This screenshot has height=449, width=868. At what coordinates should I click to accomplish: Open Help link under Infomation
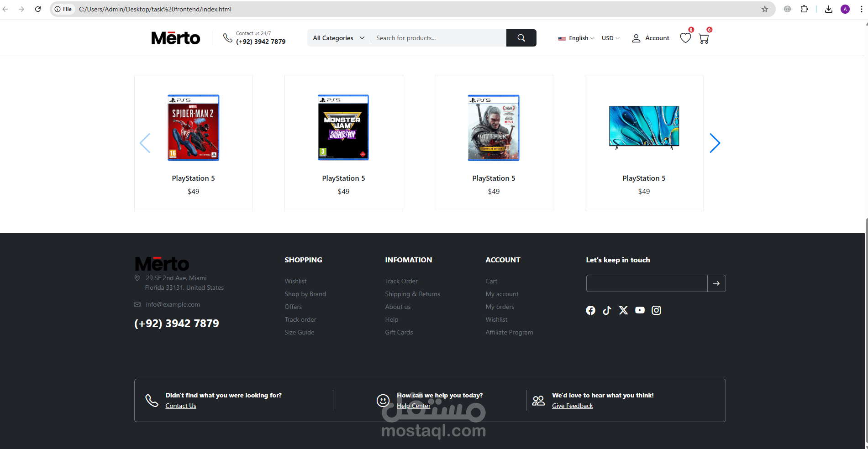coord(391,319)
